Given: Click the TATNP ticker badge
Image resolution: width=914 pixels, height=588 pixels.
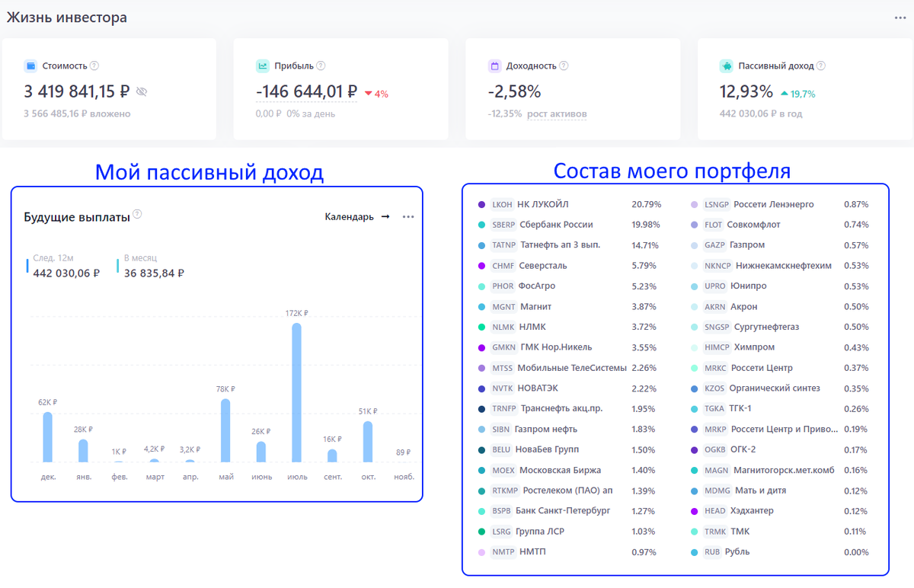Looking at the screenshot, I should coord(504,245).
